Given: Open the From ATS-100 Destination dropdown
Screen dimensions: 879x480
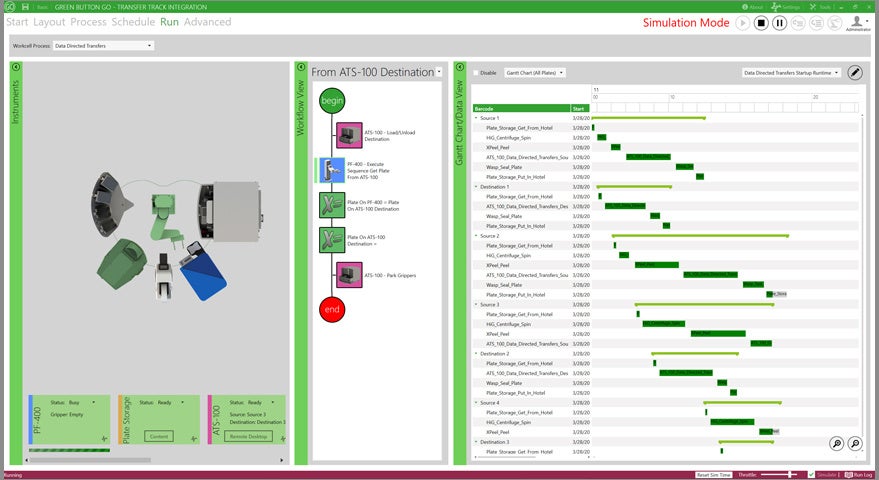Looking at the screenshot, I should click(x=439, y=72).
